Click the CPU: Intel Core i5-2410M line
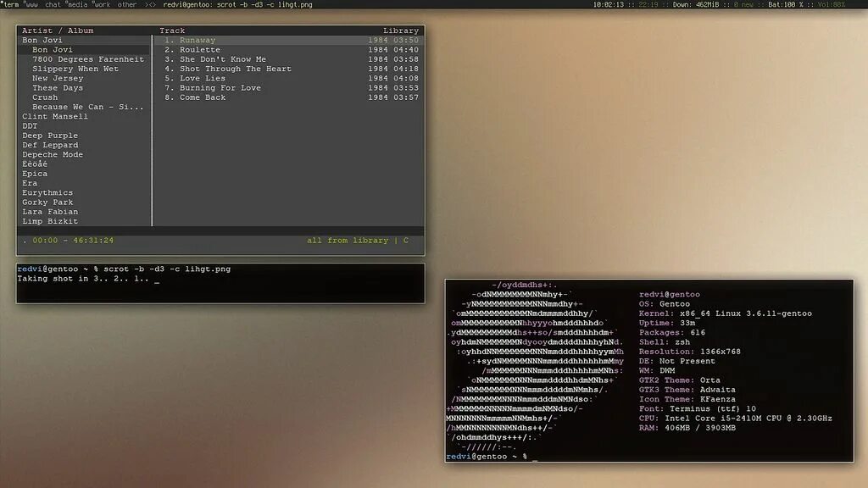Viewport: 868px width, 488px height. 736,419
